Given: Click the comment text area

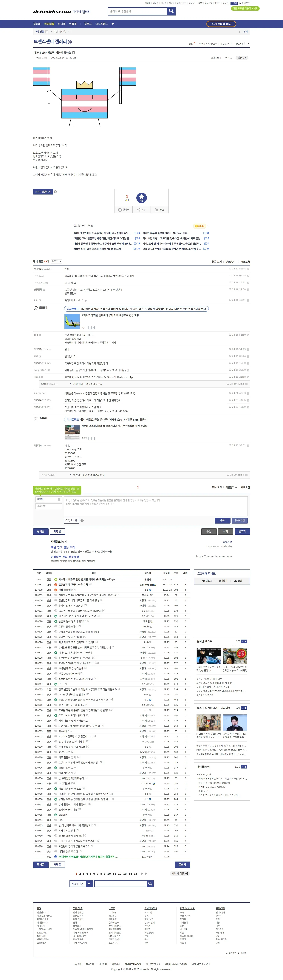Looking at the screenshot, I should [156, 506].
